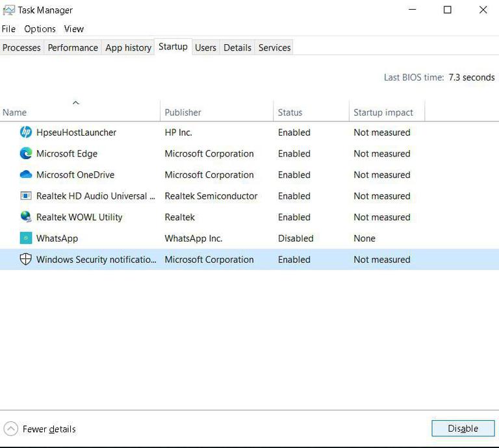
Task: Click Enabled status of HpseuHostLauncher
Action: (294, 132)
